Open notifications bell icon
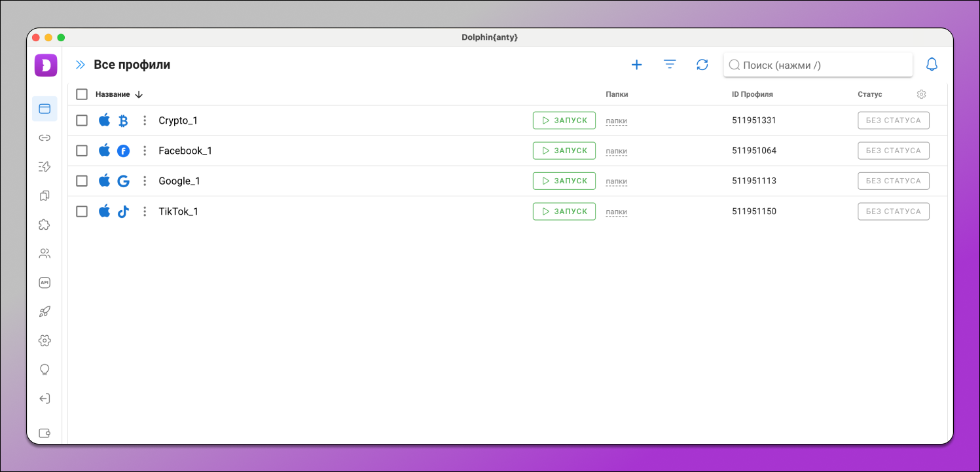Viewport: 980px width, 472px height. (931, 65)
